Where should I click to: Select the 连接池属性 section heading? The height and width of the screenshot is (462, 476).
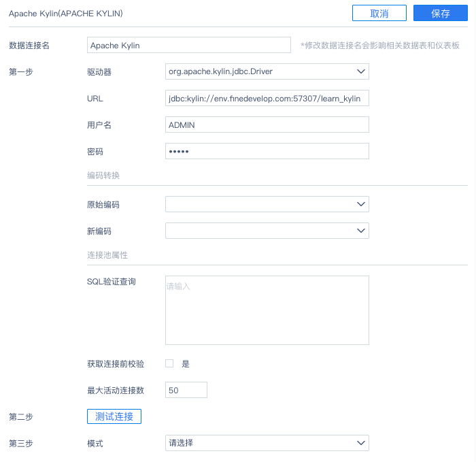tap(107, 255)
